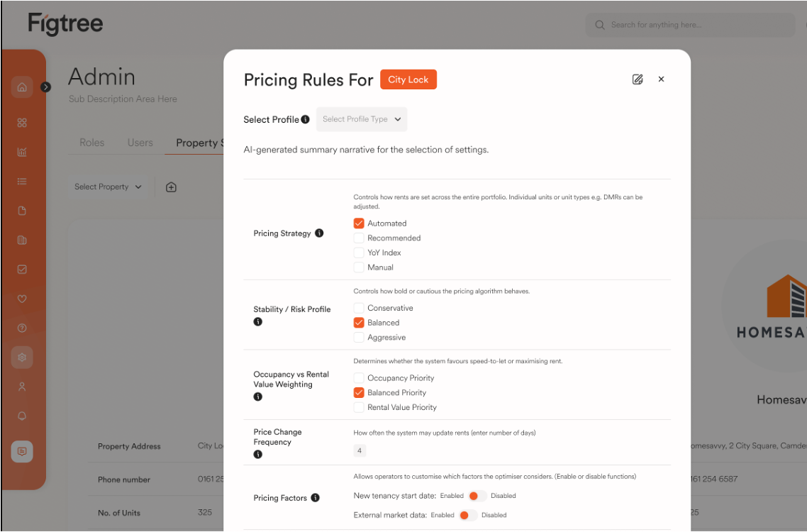
Task: Open the analytics chart icon in sidebar
Action: pyautogui.click(x=22, y=152)
